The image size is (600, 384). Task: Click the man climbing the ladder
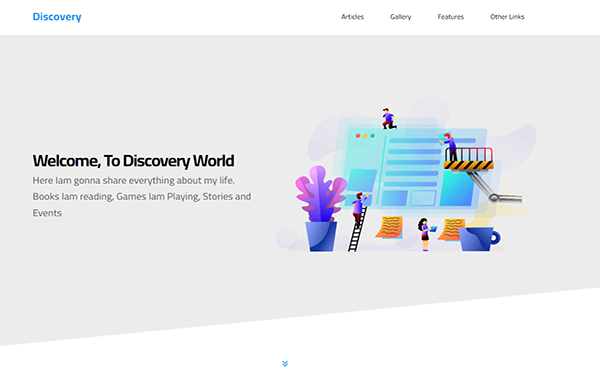(360, 208)
